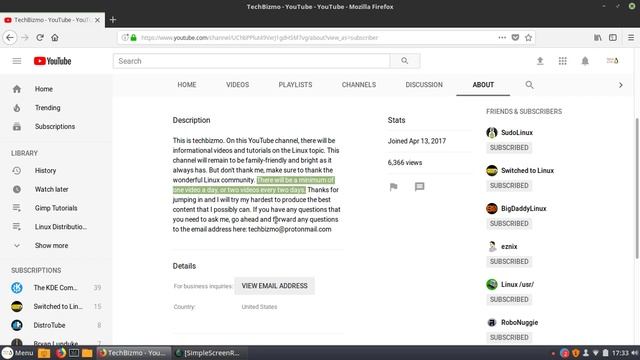
Task: Toggle SUBSCRIBED for RoboNuggie
Action: [x=509, y=337]
